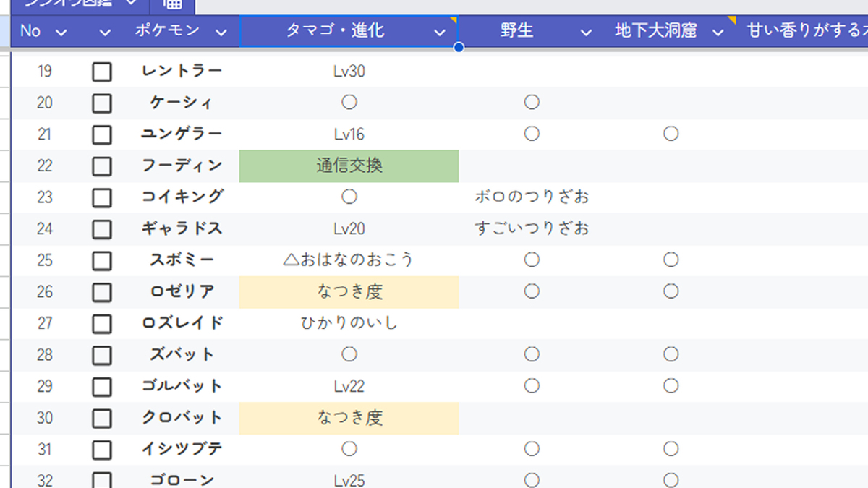868x488 pixels.
Task: Tick the クロバット checkbox
Action: coord(102,418)
